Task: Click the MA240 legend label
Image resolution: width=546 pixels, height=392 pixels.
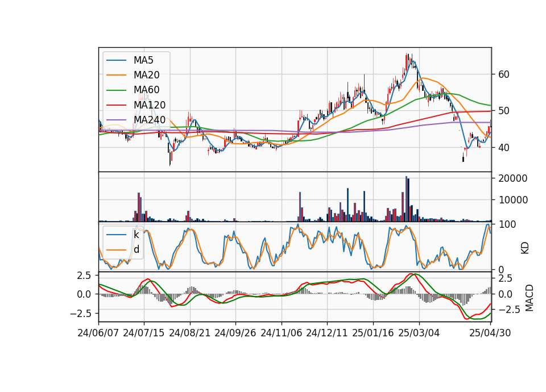Action: (x=150, y=120)
